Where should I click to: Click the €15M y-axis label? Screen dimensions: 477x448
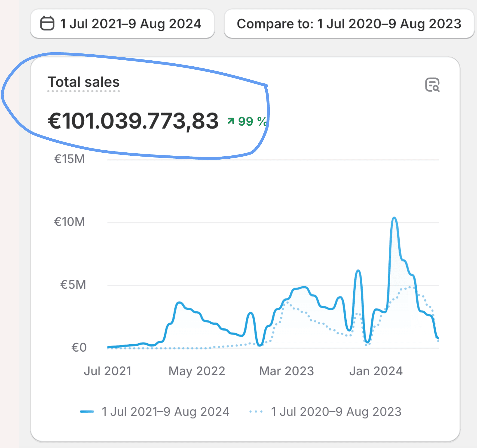click(x=70, y=159)
